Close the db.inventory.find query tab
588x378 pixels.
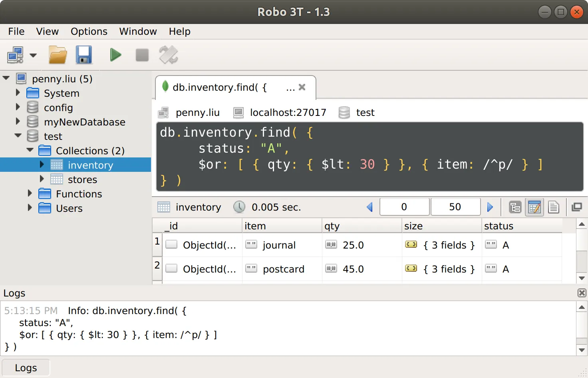coord(302,87)
